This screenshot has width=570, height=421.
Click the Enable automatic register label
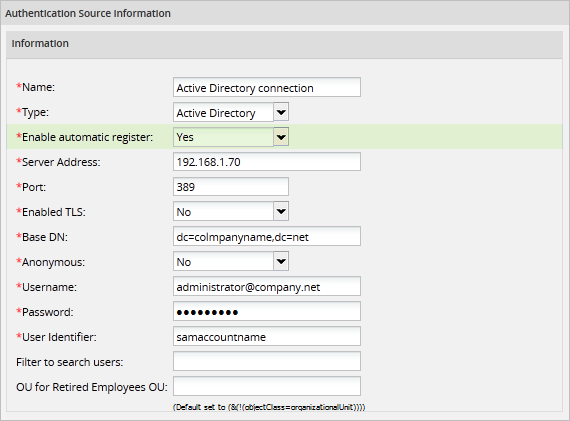click(x=87, y=137)
